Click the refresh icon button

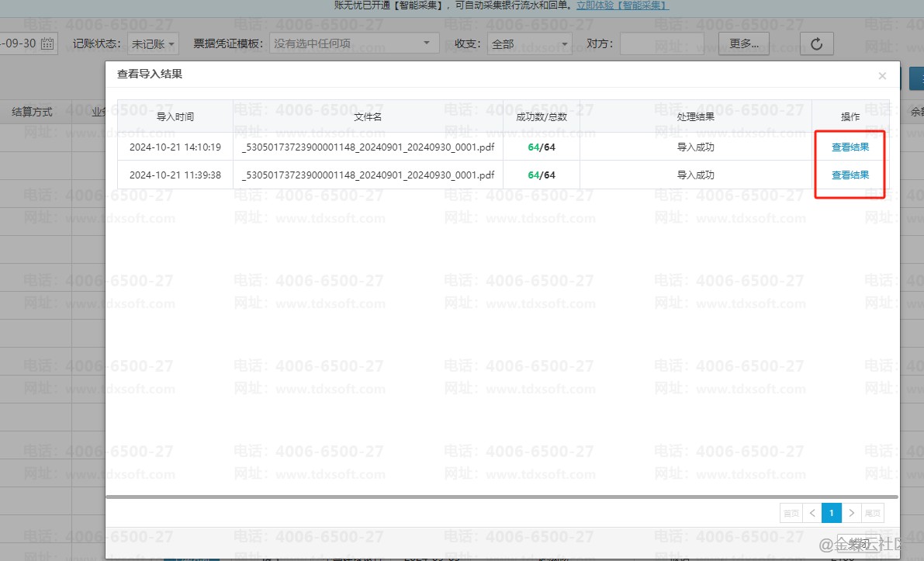[x=816, y=43]
